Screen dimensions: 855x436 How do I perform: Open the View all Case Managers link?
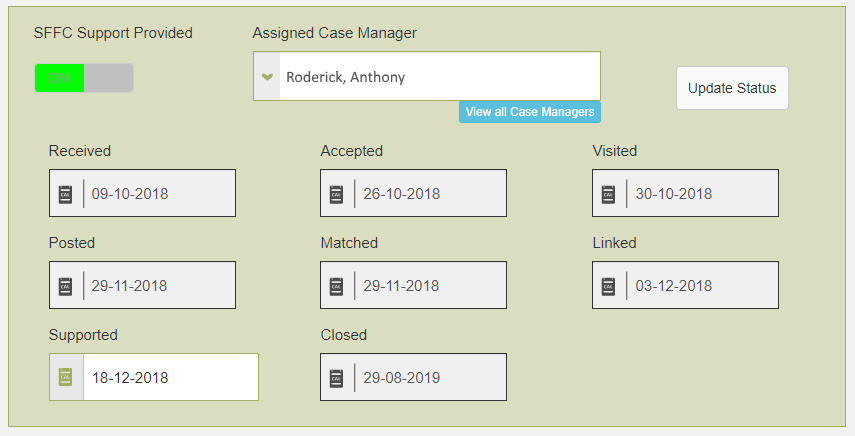[530, 112]
